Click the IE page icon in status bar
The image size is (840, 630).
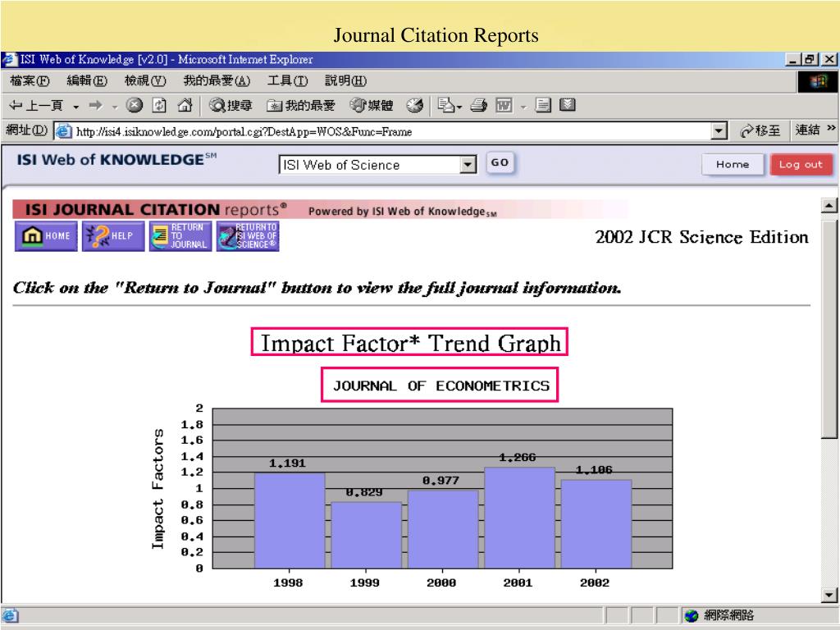coord(10,615)
